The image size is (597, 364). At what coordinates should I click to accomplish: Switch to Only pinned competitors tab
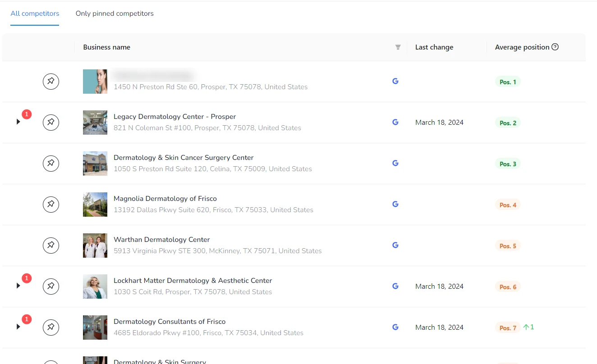click(115, 14)
